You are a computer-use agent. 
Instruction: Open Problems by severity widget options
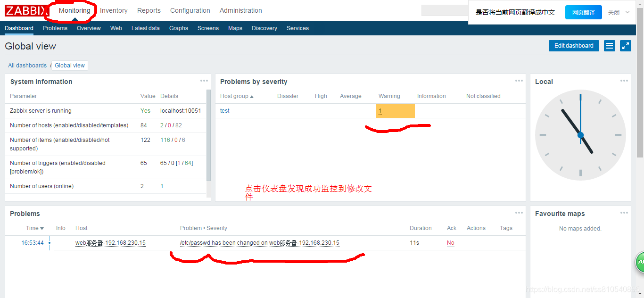pos(519,81)
